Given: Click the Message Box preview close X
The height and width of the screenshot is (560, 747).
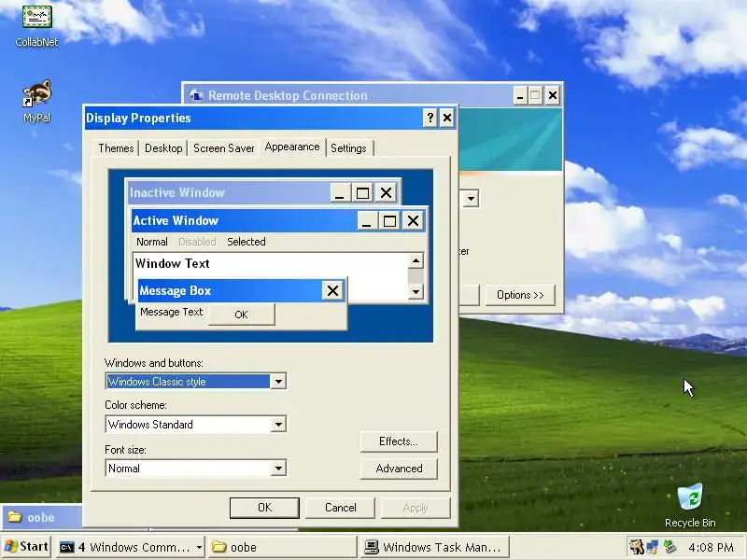Looking at the screenshot, I should 332,290.
